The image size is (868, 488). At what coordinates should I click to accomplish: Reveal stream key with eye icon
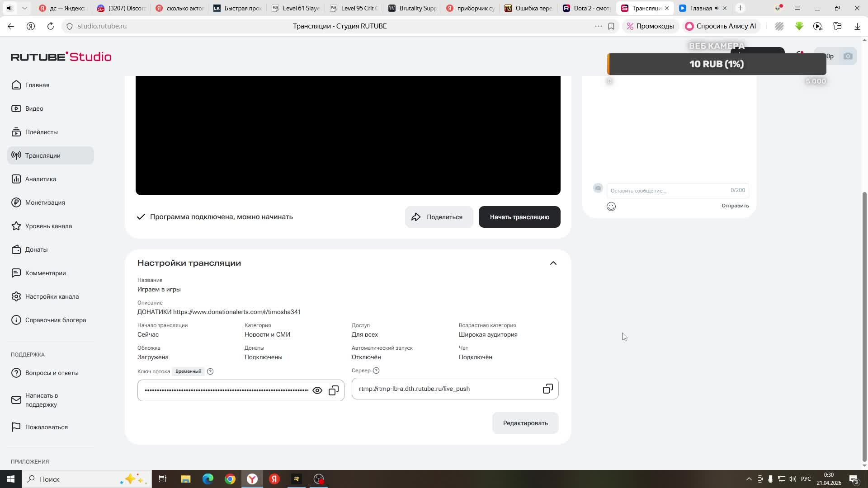click(317, 390)
